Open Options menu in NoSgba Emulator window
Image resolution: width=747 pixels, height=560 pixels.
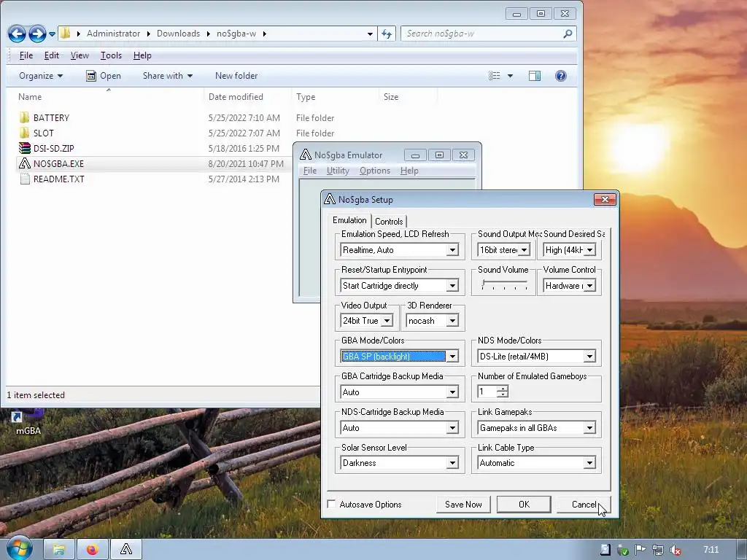374,171
